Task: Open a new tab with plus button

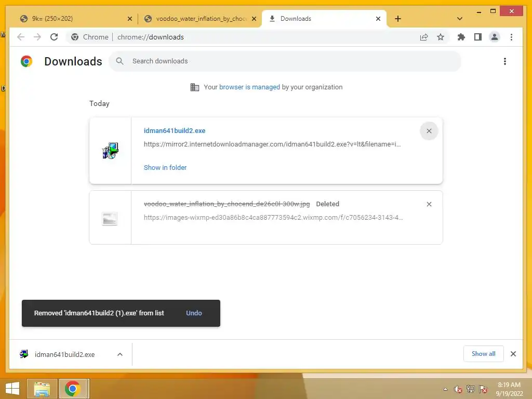Action: tap(398, 19)
